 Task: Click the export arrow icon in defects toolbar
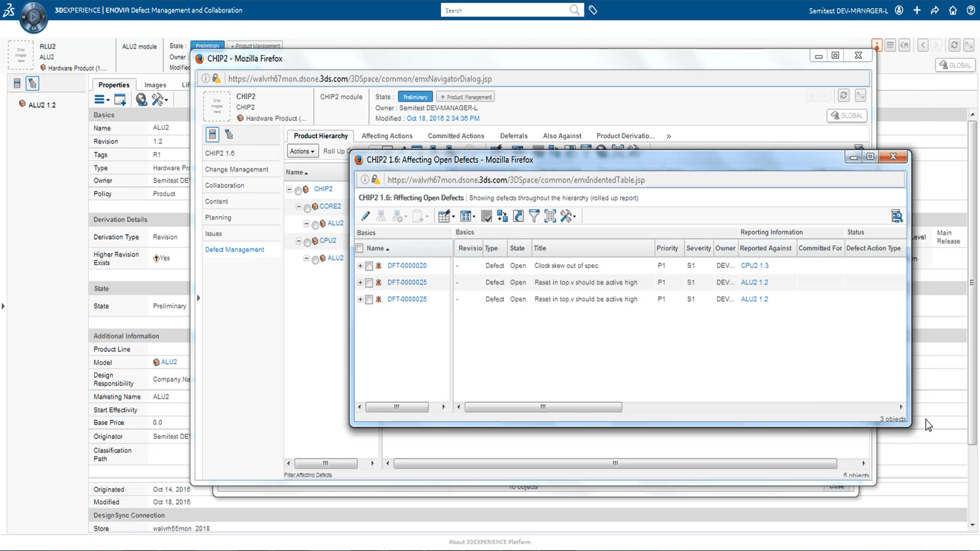518,216
